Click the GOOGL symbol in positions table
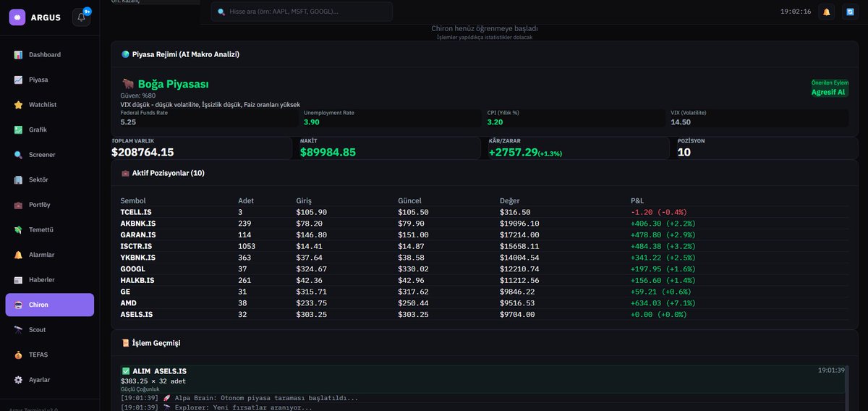The width and height of the screenshot is (868, 411). point(133,269)
